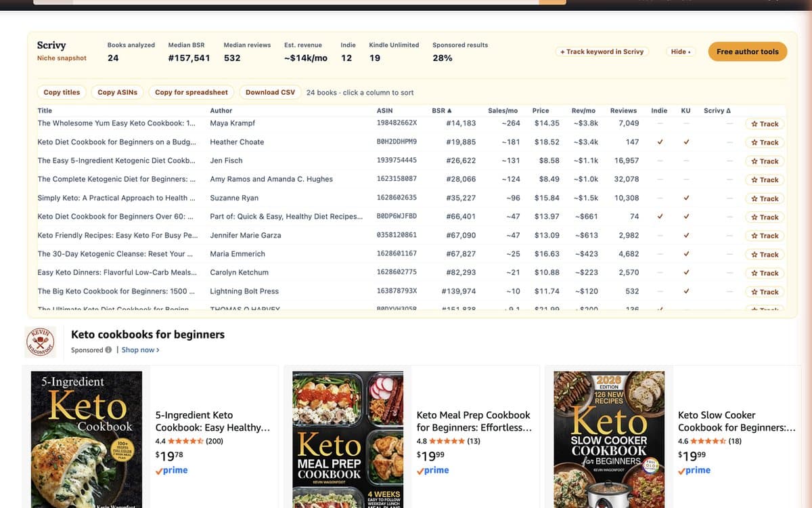This screenshot has height=508, width=812.
Task: Track The 30-Day Ketogenic Cleanse row
Action: coord(765,255)
